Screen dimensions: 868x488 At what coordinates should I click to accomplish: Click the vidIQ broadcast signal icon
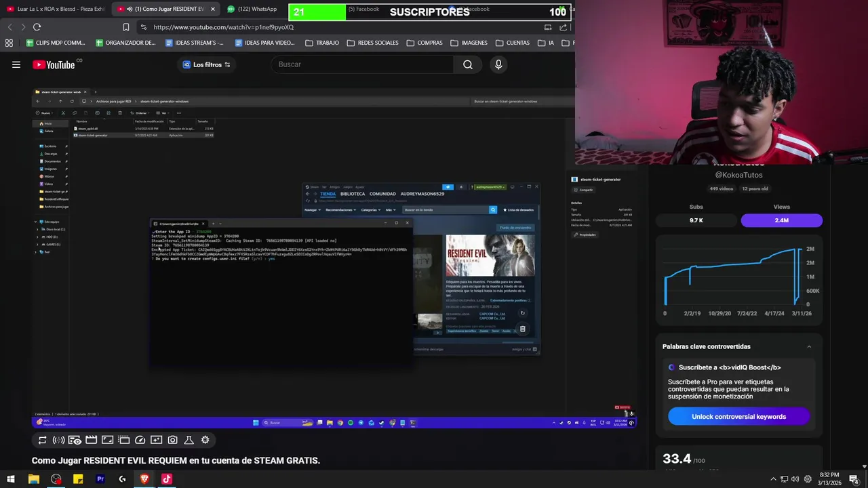(x=58, y=440)
